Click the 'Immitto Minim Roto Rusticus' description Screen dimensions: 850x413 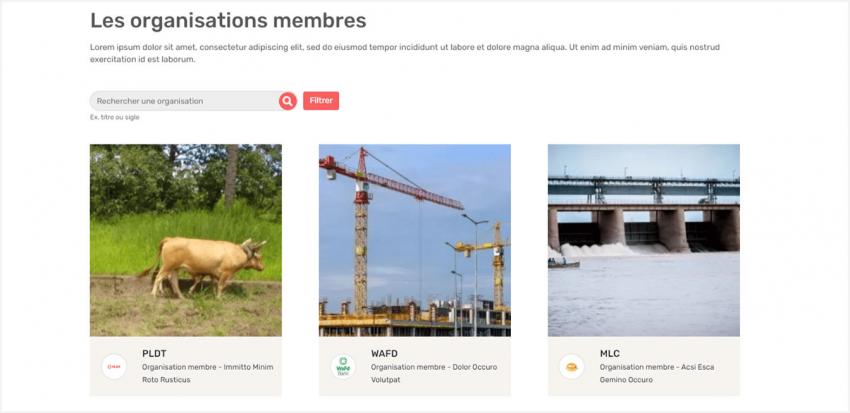click(x=207, y=373)
